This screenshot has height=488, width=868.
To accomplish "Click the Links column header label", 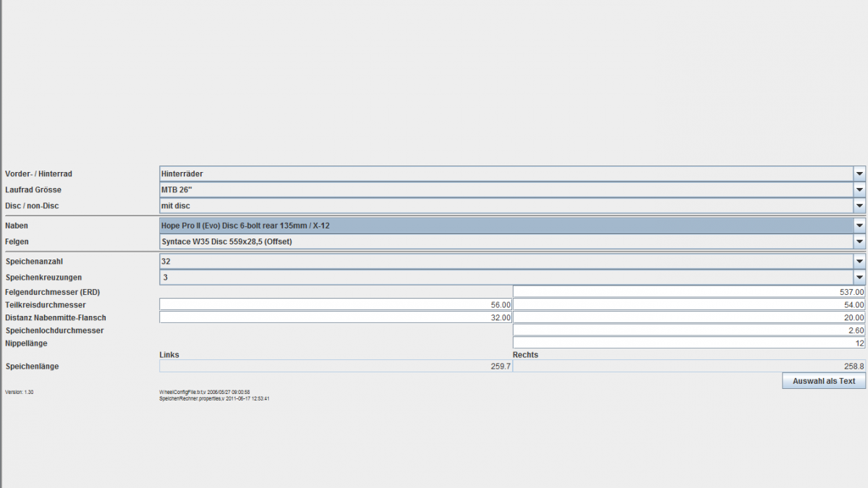I will click(169, 355).
